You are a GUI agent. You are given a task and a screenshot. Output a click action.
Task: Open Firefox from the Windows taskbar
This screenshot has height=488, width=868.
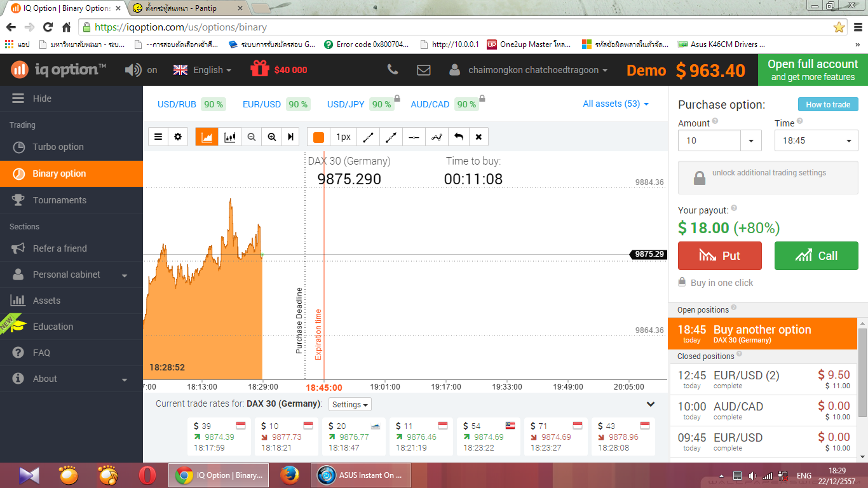click(x=289, y=475)
